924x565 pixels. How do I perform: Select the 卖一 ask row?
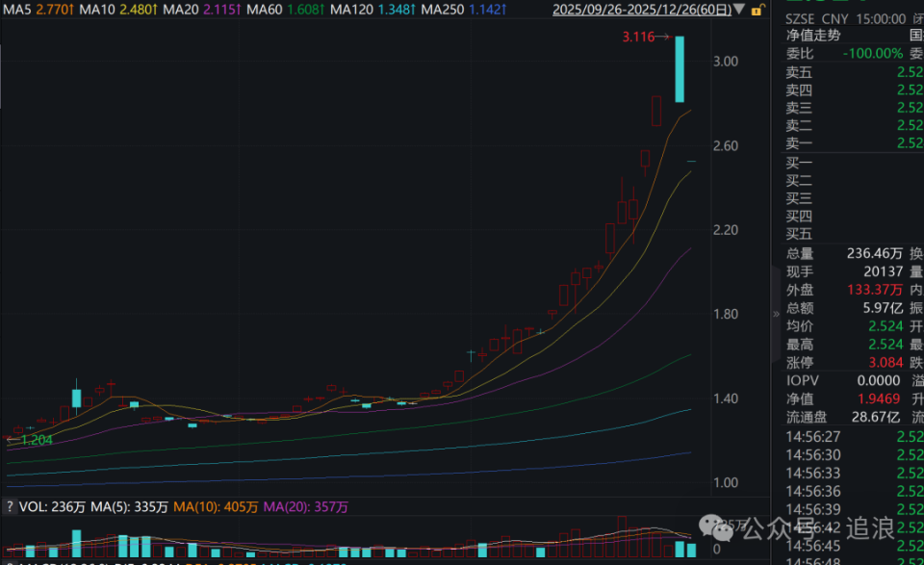tap(855, 142)
